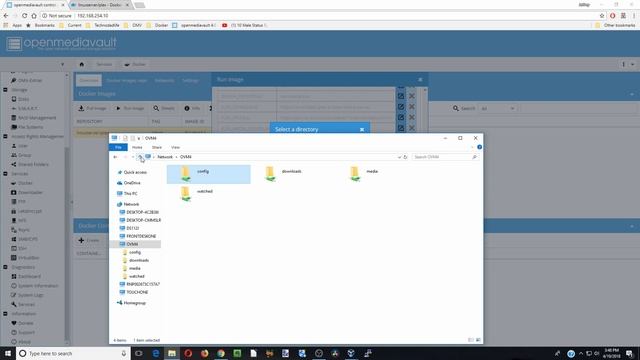Click Run Image toolbar button
The width and height of the screenshot is (640, 360).
[130, 108]
